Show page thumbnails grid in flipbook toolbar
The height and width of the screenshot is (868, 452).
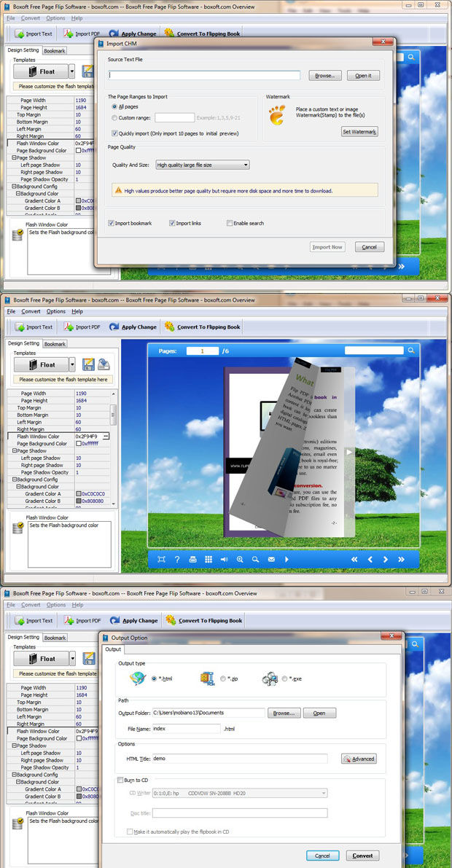pos(209,560)
